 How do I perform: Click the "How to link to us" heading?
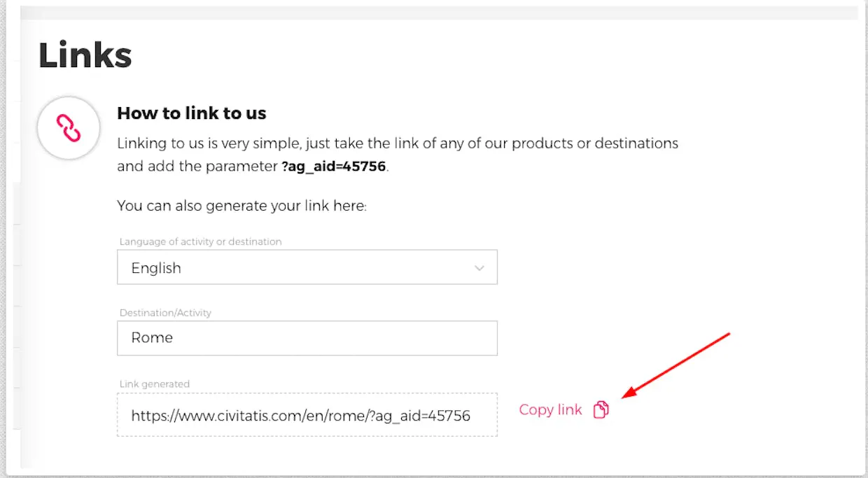click(191, 113)
